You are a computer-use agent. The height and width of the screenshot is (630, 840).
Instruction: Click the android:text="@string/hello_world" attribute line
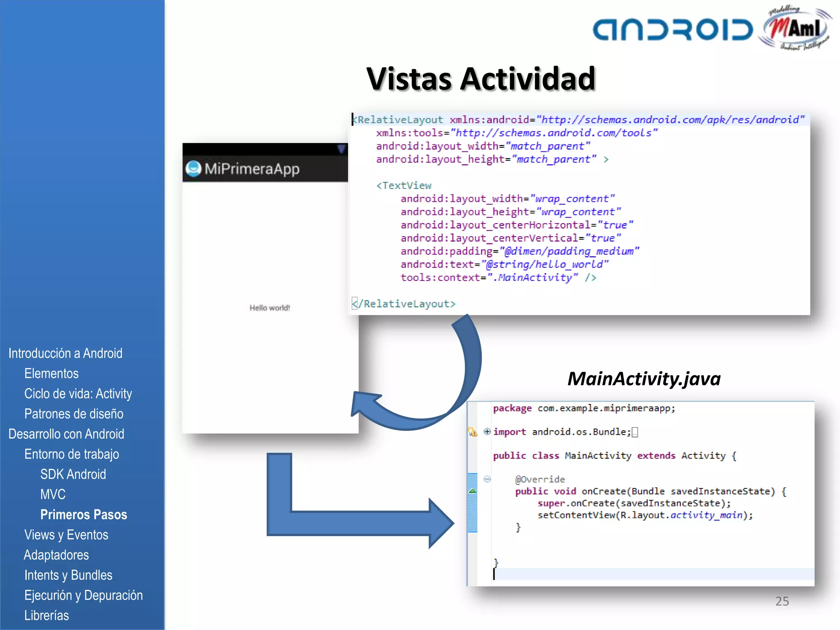coord(505,264)
